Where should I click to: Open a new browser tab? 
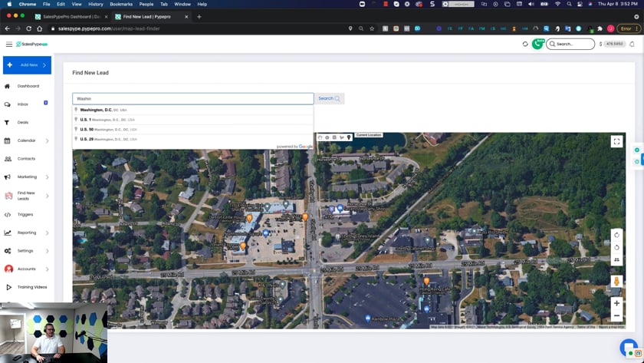click(x=199, y=17)
